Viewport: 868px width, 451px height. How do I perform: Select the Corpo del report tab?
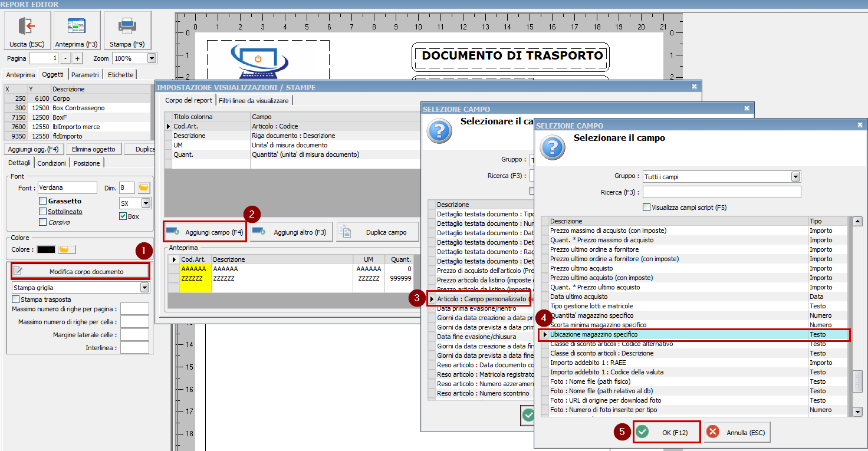pyautogui.click(x=189, y=100)
